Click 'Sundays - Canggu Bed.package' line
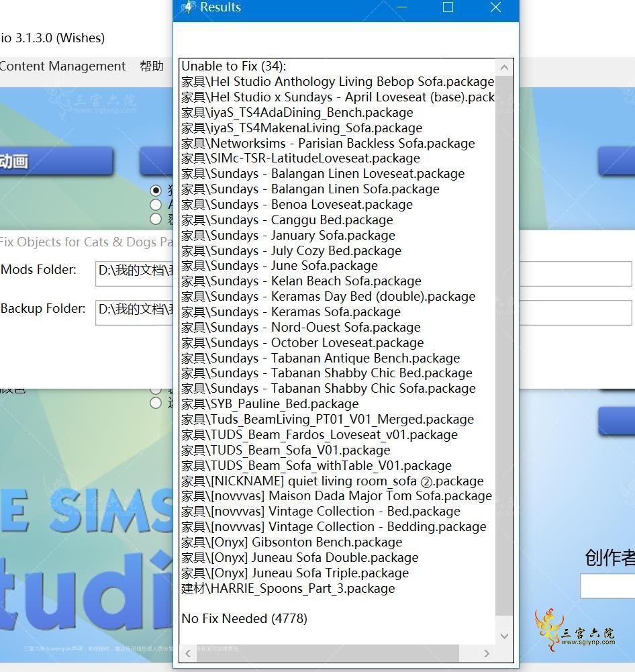The height and width of the screenshot is (672, 635). [287, 220]
